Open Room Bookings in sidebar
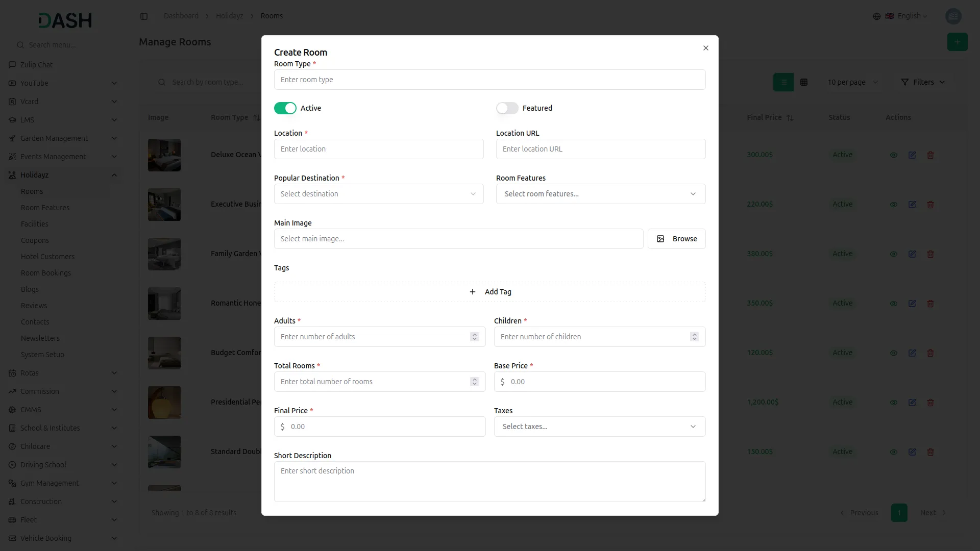 (x=46, y=273)
